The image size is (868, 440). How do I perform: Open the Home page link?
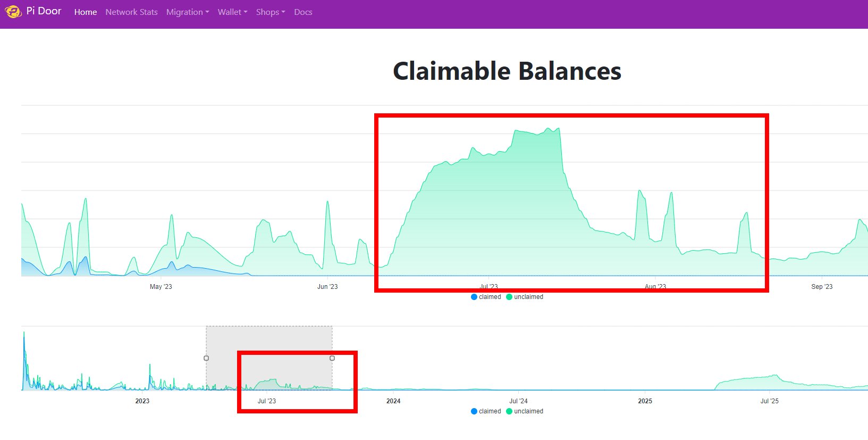(85, 12)
